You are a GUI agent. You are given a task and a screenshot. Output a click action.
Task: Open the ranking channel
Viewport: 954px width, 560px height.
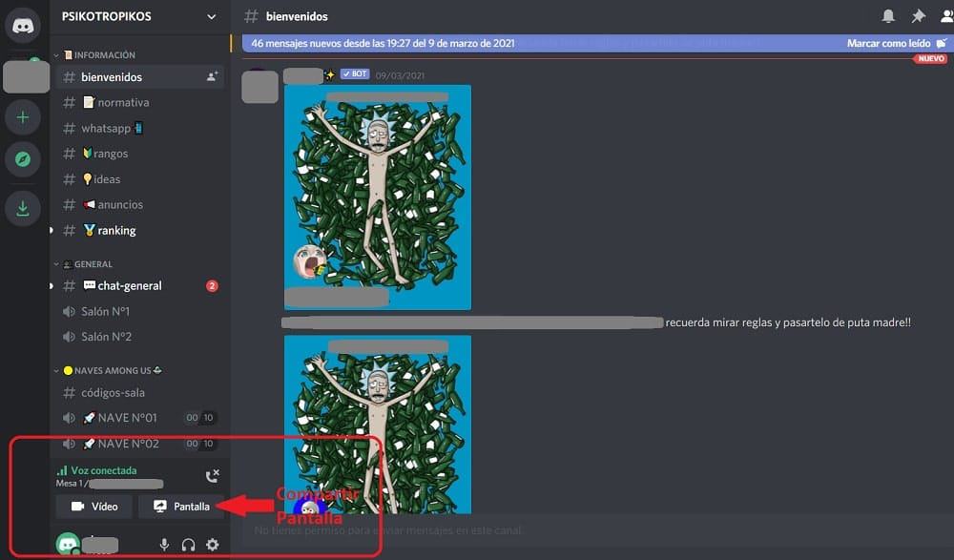(x=139, y=230)
